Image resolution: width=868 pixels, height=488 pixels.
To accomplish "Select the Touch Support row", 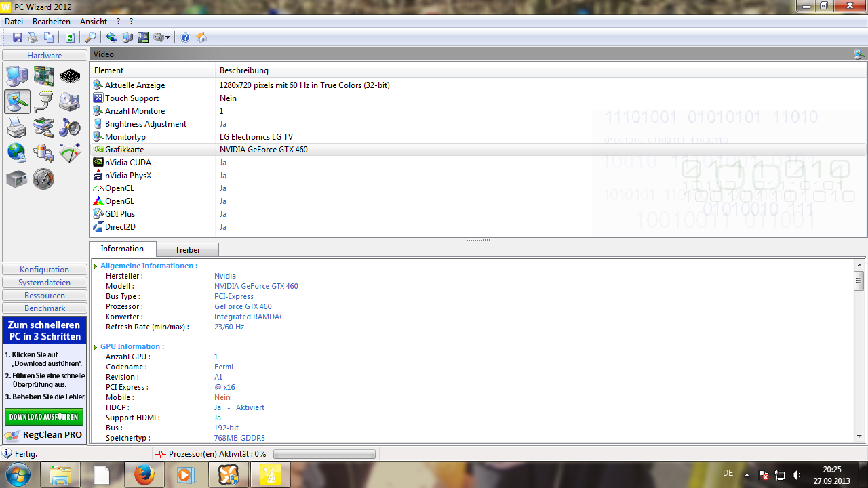I will tap(479, 98).
